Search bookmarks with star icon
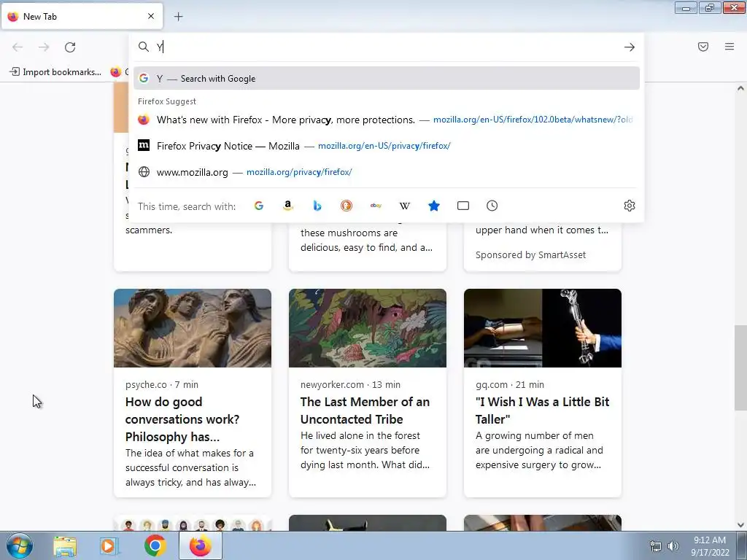 pos(434,206)
